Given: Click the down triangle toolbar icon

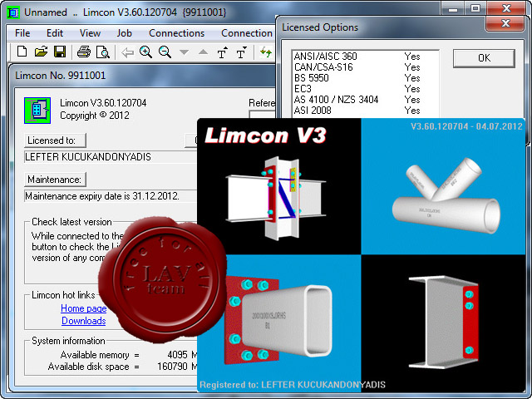Looking at the screenshot, I should pyautogui.click(x=184, y=52).
